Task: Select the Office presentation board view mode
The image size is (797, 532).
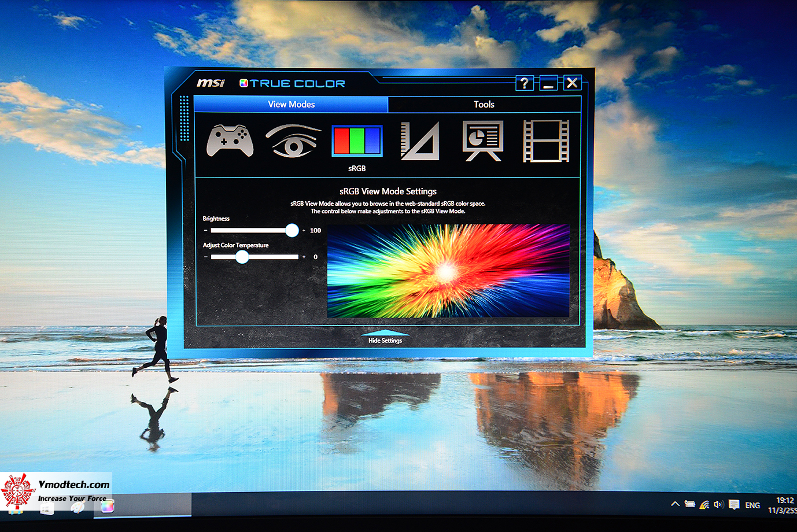Action: (483, 141)
